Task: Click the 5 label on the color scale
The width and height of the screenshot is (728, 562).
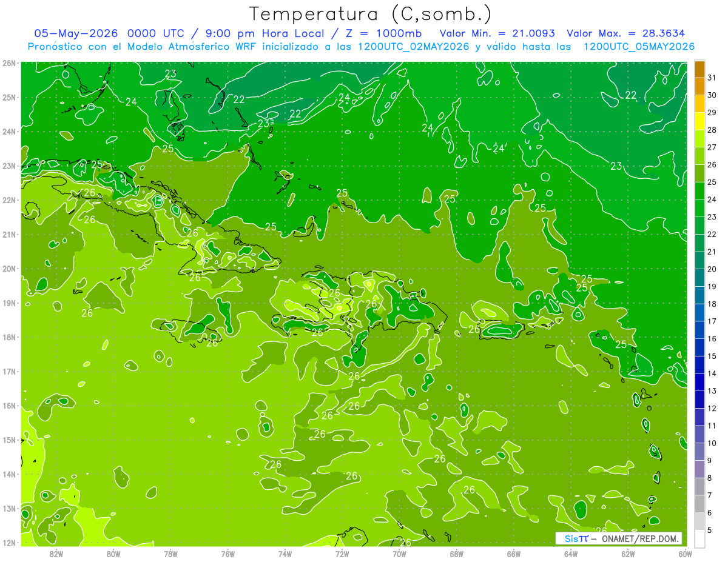Action: click(710, 530)
